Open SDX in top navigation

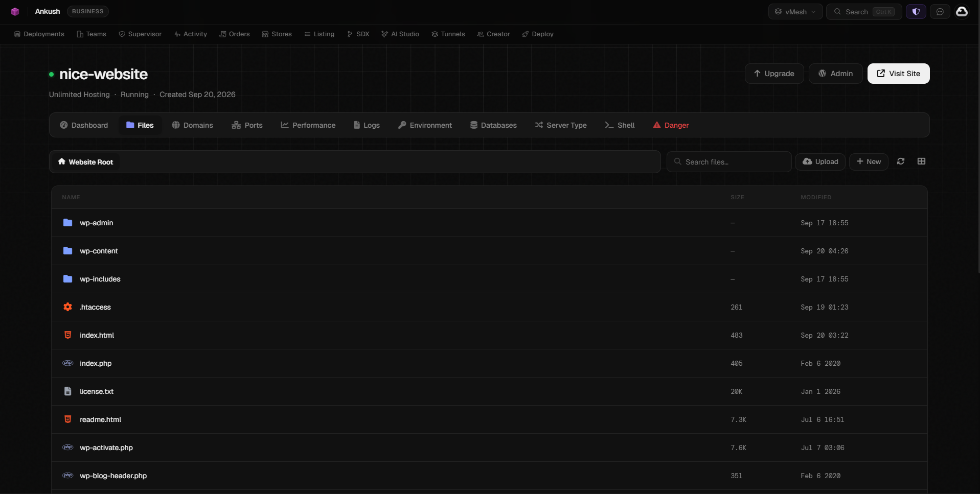point(358,34)
